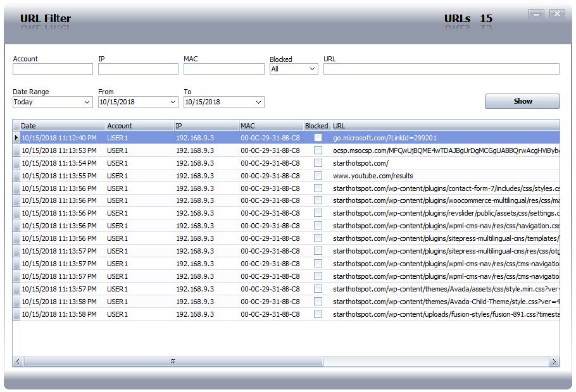Click the horizontal scrollbar left arrow
The height and width of the screenshot is (392, 576).
point(18,362)
